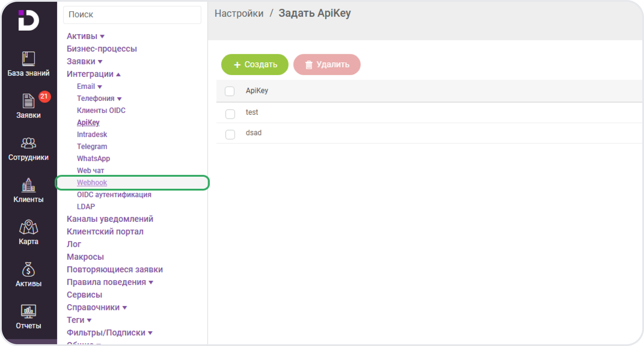Go to Telegram integration settings
644x346 pixels.
[92, 147]
